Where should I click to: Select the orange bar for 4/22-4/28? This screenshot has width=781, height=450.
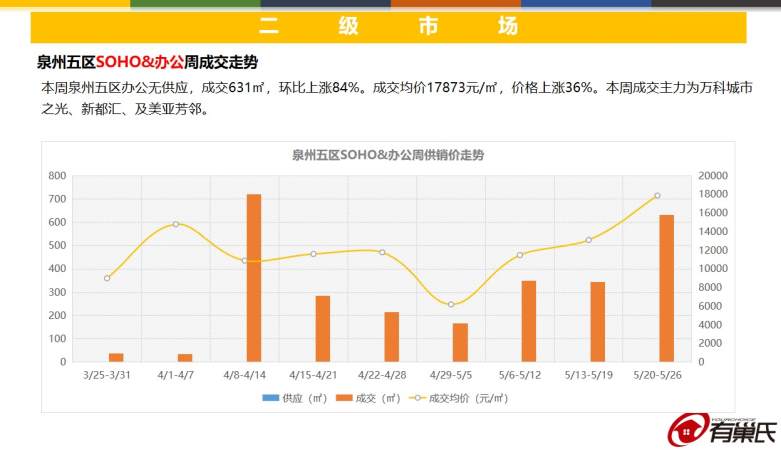391,337
